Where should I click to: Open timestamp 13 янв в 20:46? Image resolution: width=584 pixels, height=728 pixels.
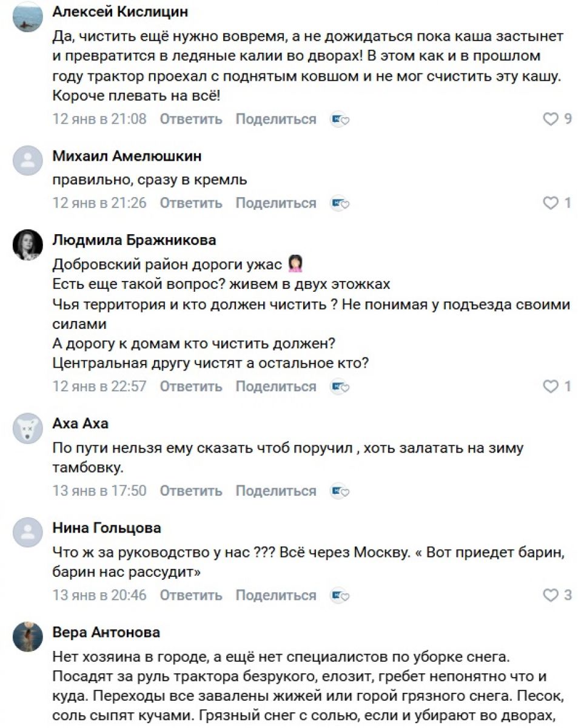click(x=99, y=596)
